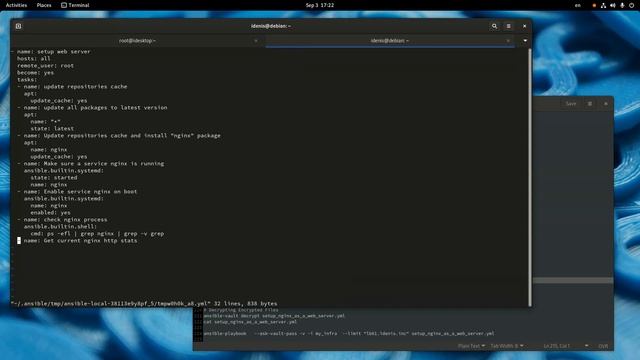Click the 'ansible-vault decrypt' line in editor
This screenshot has width=640, height=360.
tap(274, 316)
